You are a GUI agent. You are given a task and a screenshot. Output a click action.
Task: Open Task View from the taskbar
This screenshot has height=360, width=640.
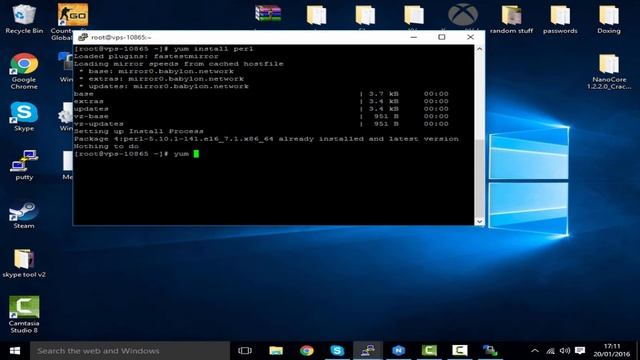coord(245,351)
